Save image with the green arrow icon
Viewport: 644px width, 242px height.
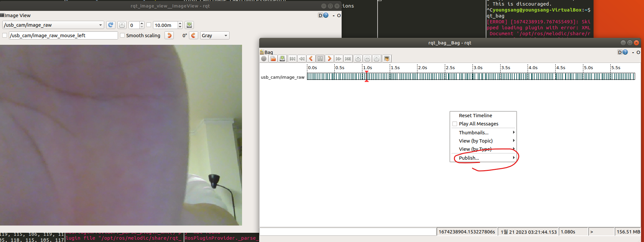tap(189, 25)
